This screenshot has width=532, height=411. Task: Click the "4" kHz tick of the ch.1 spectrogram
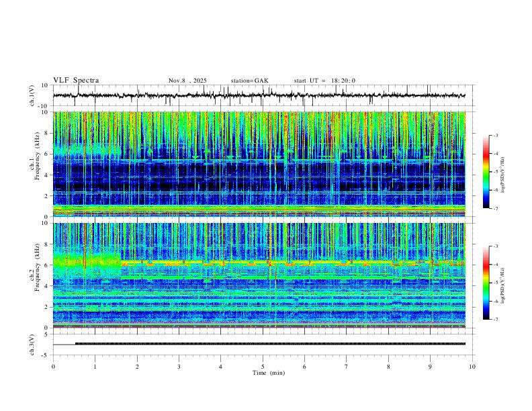tap(47, 175)
